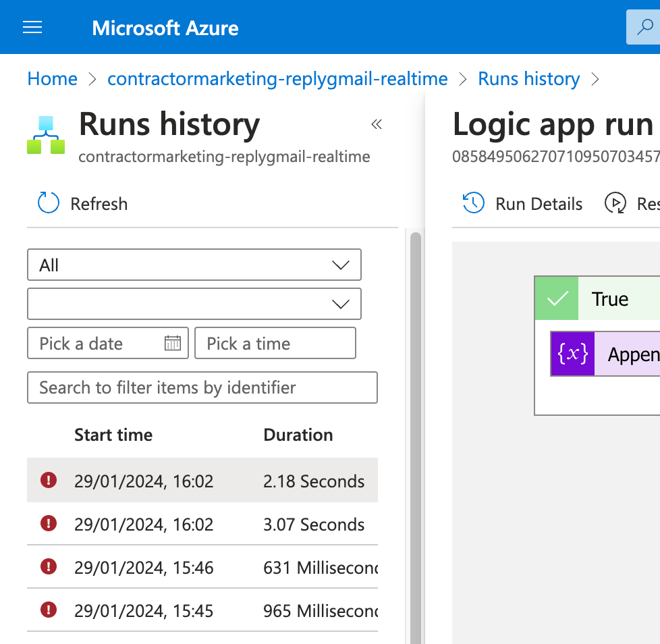Viewport: 660px width, 644px height.
Task: Open the All status filter dropdown
Action: 194,265
